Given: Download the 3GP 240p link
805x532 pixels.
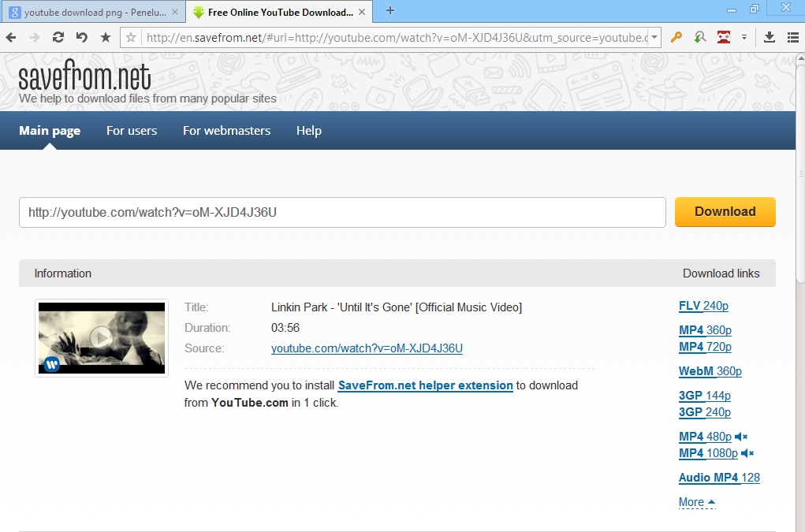Looking at the screenshot, I should click(x=704, y=412).
